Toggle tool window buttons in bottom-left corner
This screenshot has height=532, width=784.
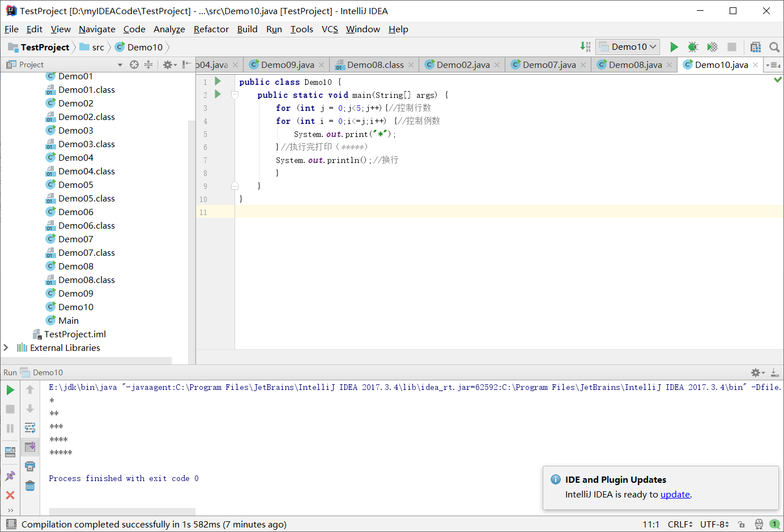[x=11, y=524]
